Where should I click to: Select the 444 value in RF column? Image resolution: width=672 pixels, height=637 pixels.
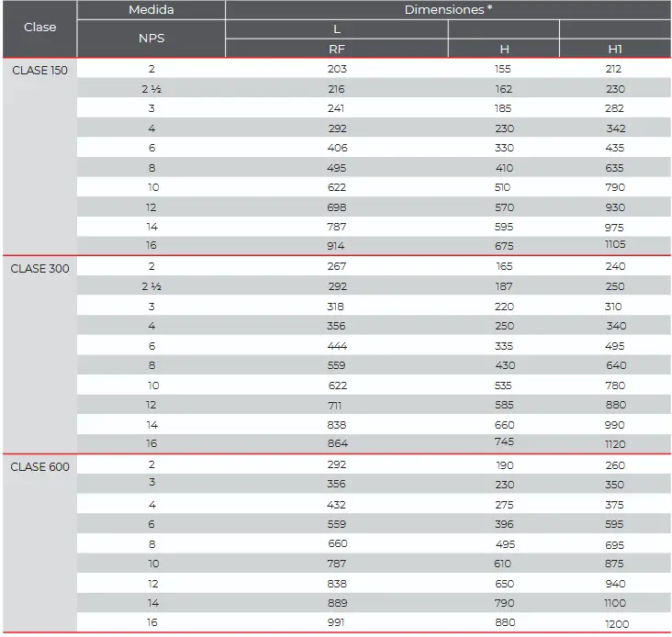pyautogui.click(x=337, y=346)
